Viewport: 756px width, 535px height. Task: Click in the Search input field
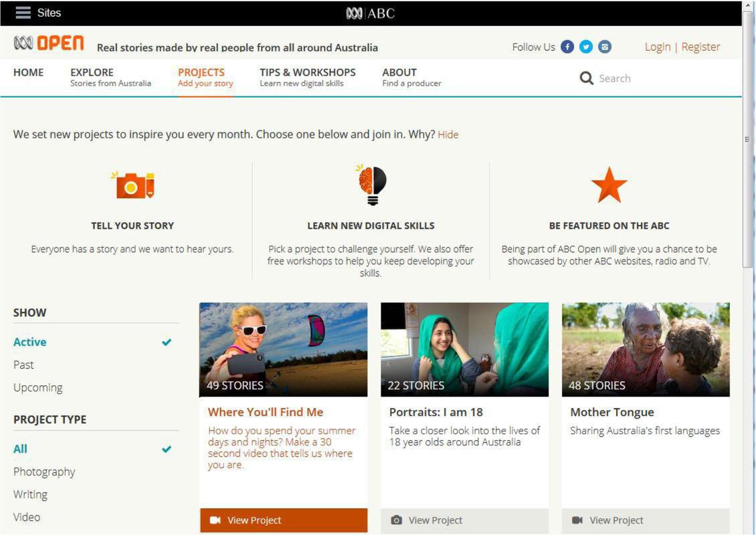click(642, 78)
